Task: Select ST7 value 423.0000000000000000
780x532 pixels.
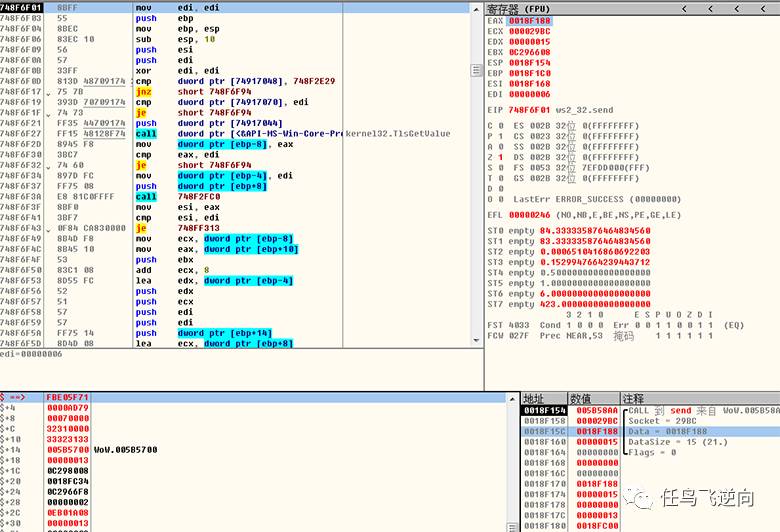Action: (x=595, y=304)
